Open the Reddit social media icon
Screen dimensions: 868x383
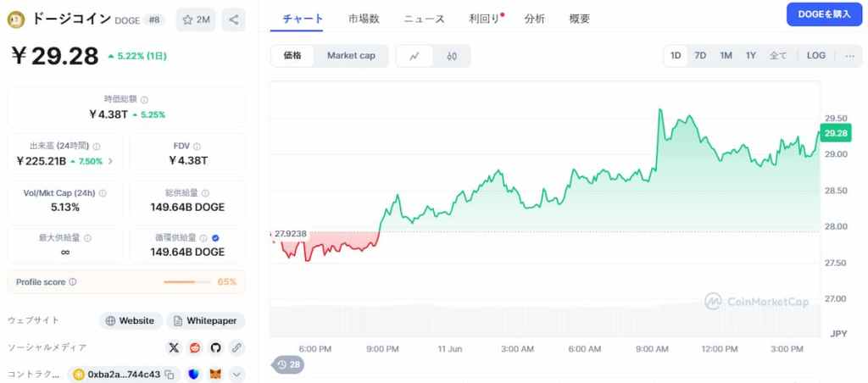tap(195, 347)
